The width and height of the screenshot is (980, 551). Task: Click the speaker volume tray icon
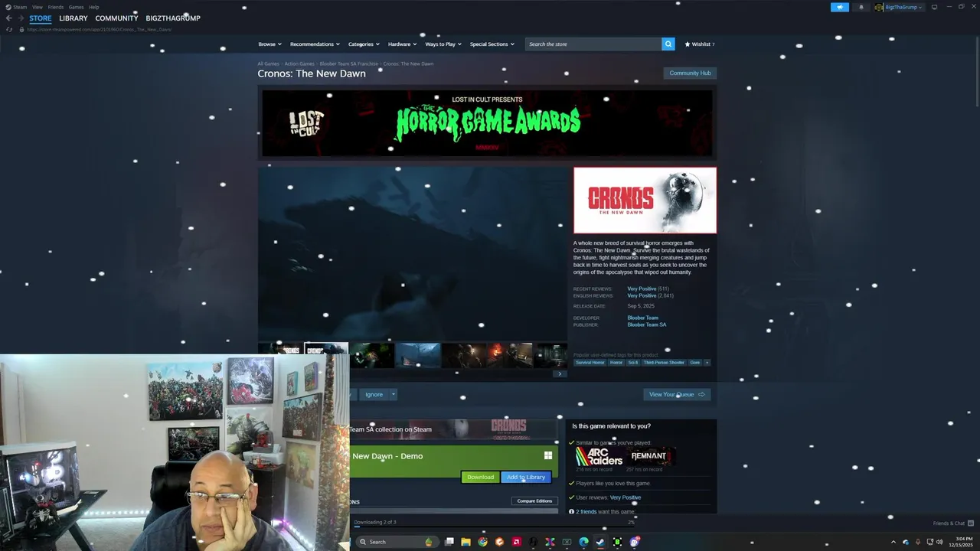click(939, 542)
